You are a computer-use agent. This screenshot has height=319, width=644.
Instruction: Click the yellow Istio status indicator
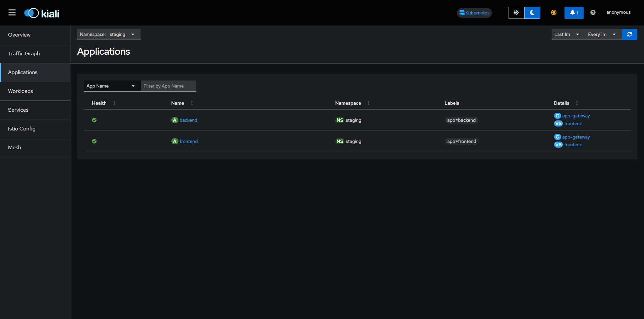(553, 12)
